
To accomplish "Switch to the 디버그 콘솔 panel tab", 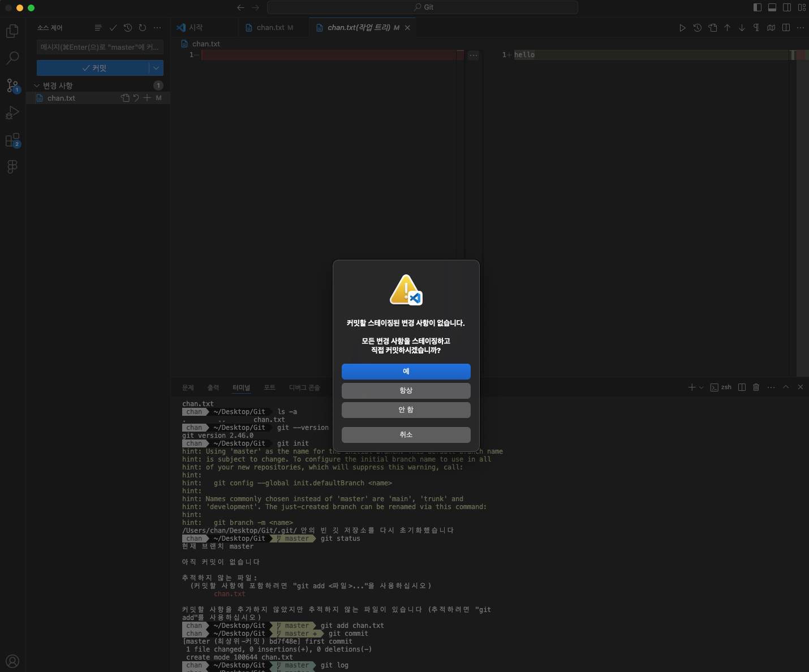I will tap(304, 387).
